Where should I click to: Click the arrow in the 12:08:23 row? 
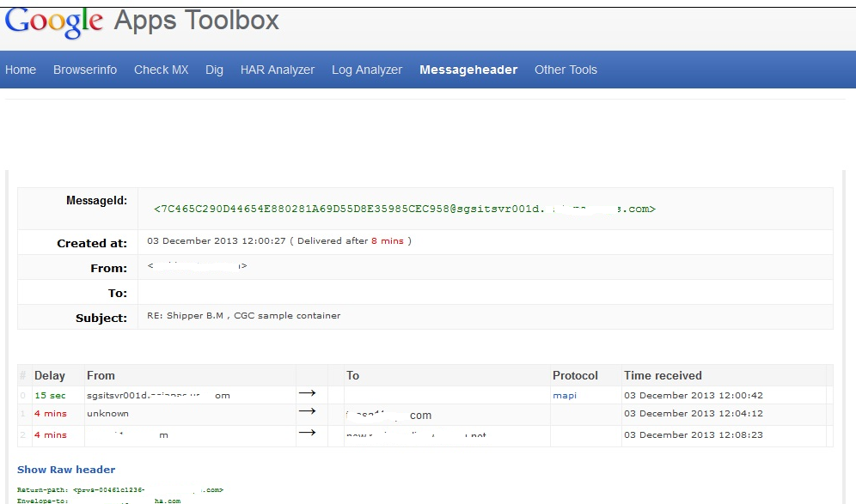pyautogui.click(x=308, y=432)
